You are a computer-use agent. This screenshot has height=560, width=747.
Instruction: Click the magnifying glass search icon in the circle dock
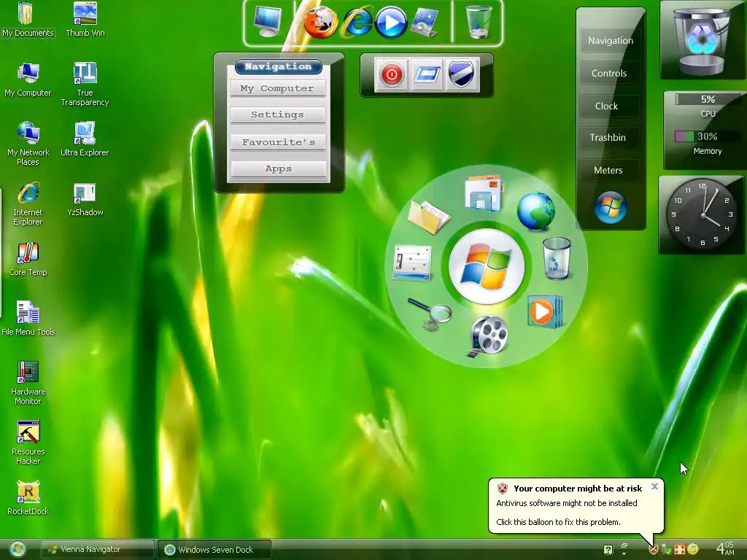tap(430, 314)
